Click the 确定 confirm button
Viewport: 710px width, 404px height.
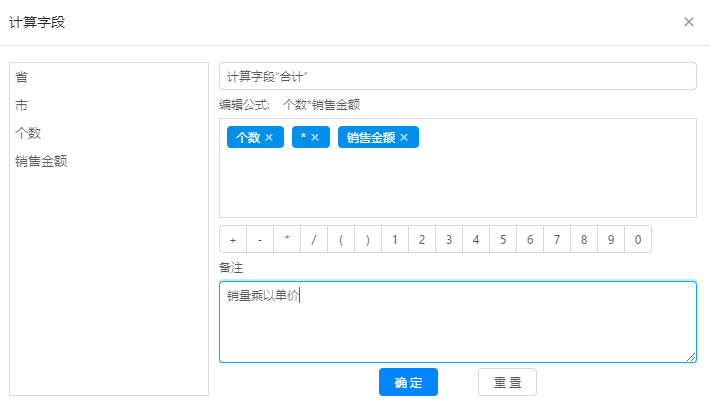[408, 383]
